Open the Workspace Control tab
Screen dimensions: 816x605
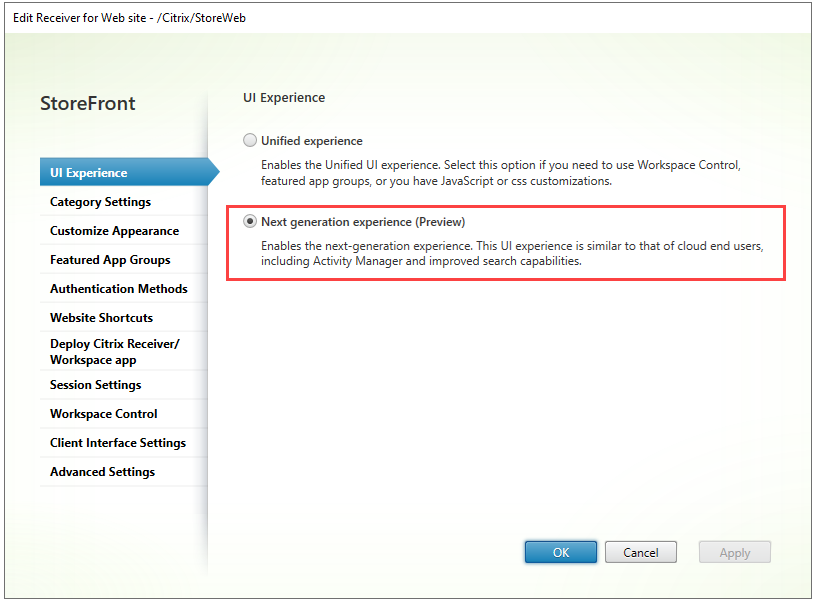point(103,414)
